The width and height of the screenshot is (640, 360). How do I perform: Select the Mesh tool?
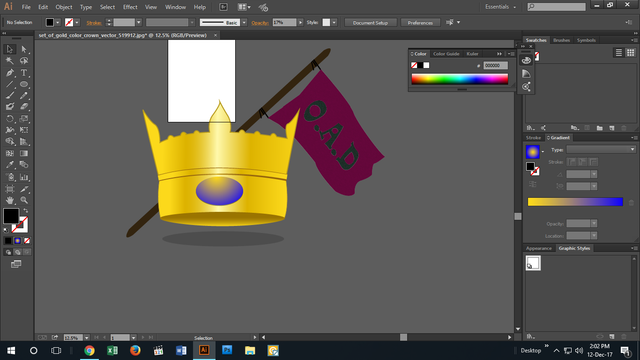coord(9,153)
